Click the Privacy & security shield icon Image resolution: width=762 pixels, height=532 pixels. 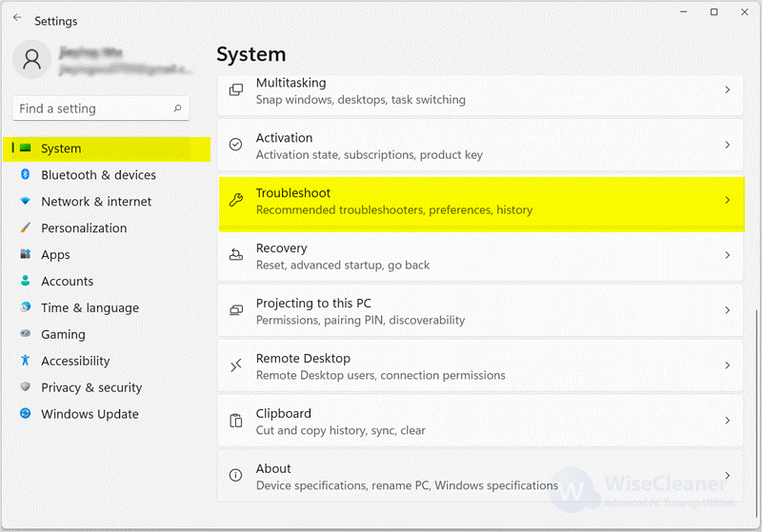pos(26,386)
